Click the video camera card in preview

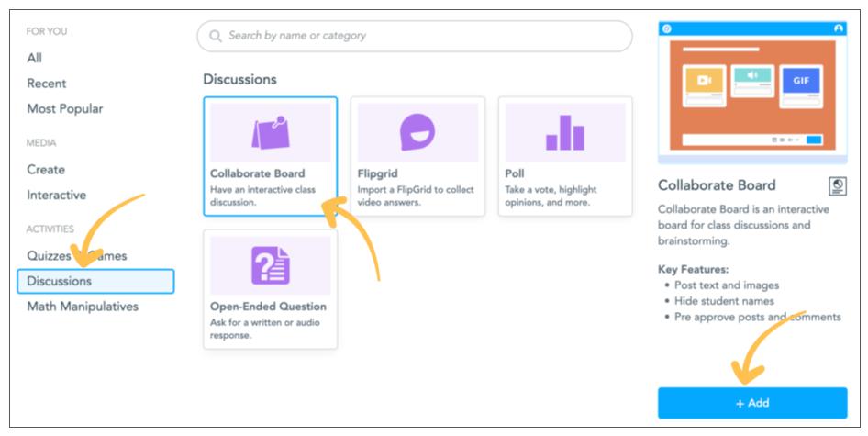pos(704,81)
